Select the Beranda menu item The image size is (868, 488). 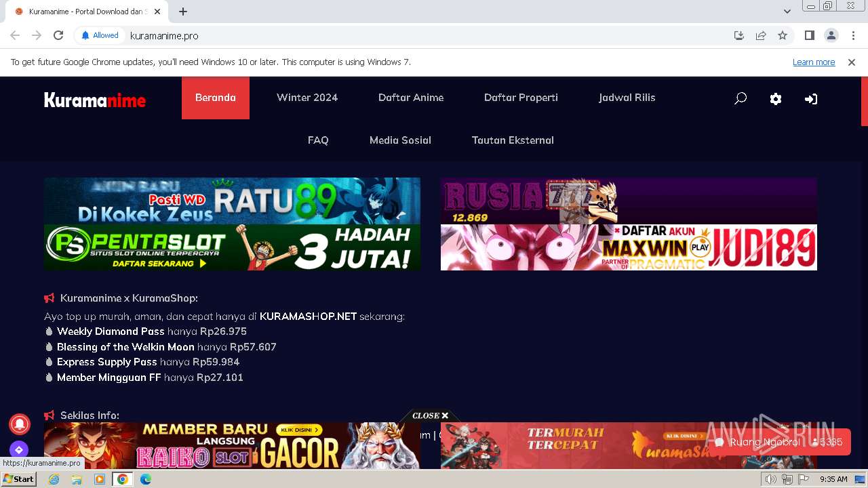click(216, 98)
